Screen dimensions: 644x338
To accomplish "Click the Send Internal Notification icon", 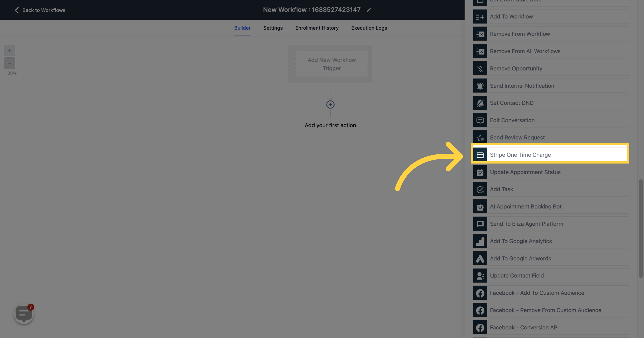I will click(480, 85).
